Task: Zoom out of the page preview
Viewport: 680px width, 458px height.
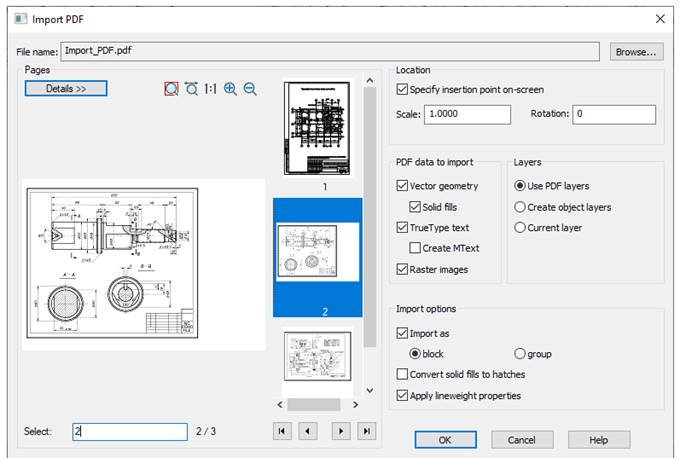Action: click(x=250, y=88)
